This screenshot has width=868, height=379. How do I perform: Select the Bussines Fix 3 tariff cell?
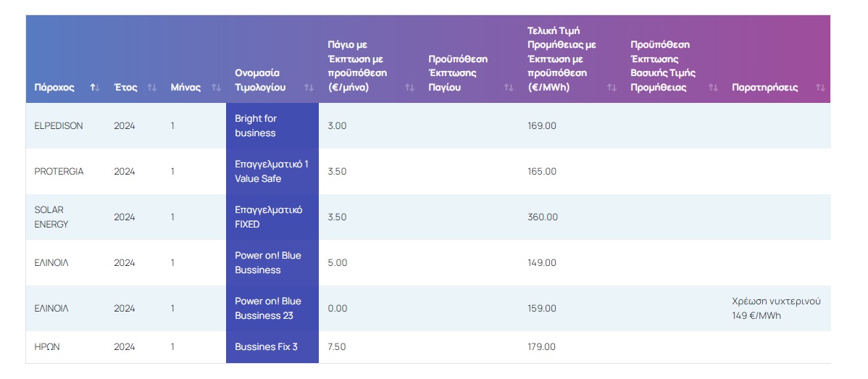pos(272,347)
